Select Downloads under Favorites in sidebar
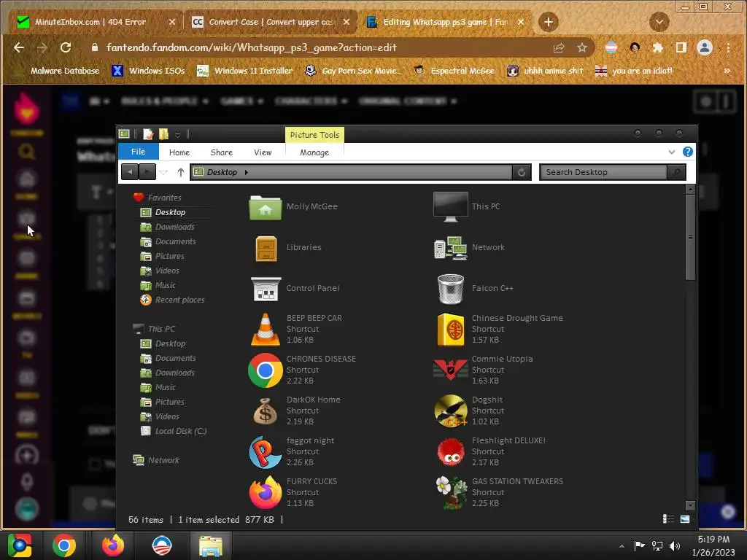 pyautogui.click(x=168, y=227)
